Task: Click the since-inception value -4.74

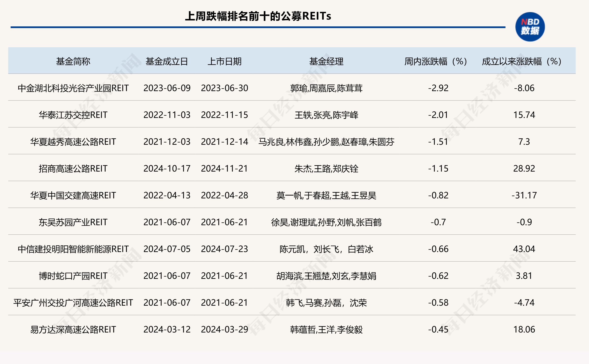Action: [524, 303]
